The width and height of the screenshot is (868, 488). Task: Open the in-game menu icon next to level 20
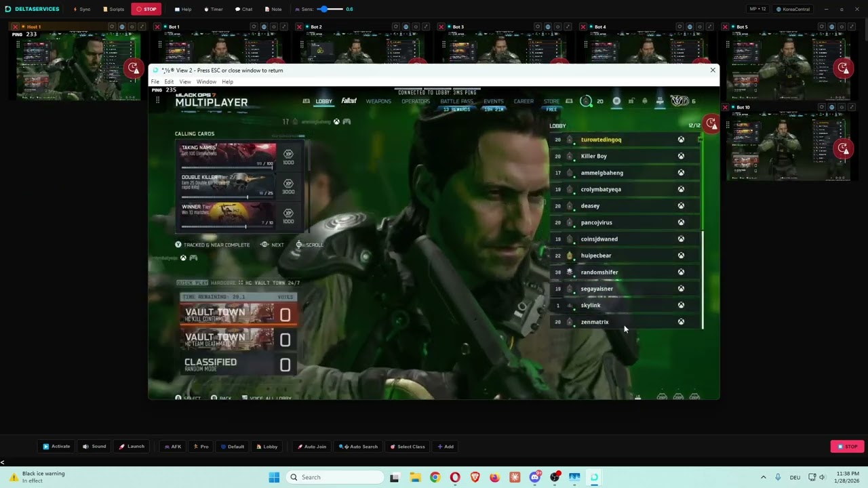click(616, 101)
